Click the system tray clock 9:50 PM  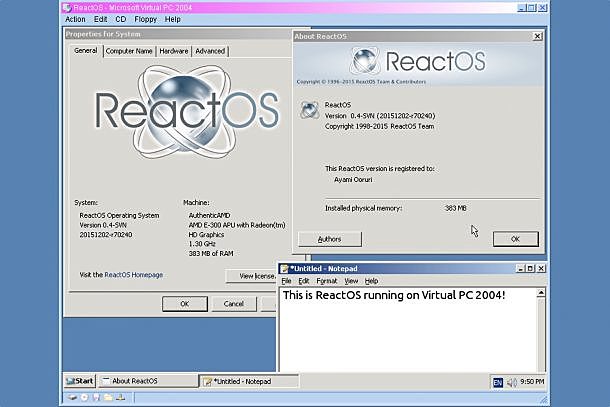click(x=532, y=382)
